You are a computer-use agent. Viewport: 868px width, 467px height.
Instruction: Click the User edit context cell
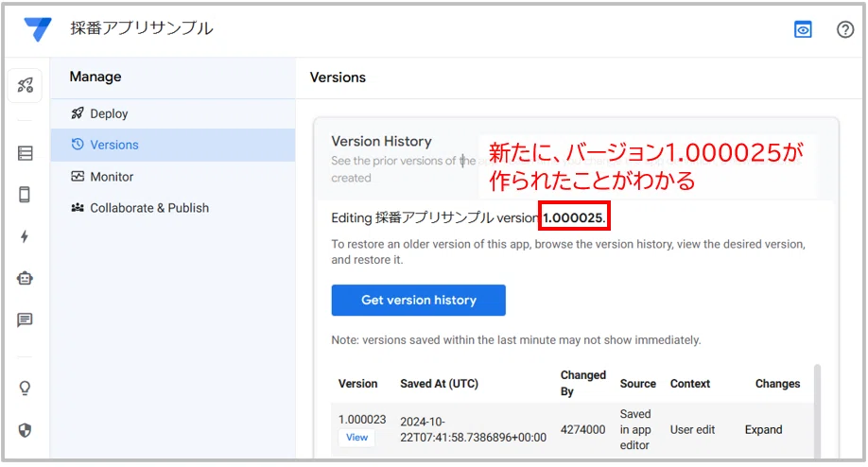(692, 430)
